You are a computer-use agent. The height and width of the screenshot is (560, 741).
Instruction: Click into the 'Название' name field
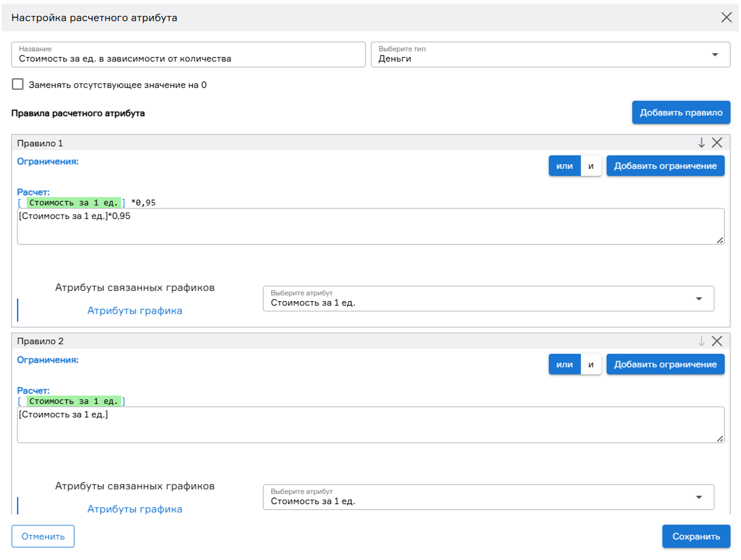click(x=188, y=55)
